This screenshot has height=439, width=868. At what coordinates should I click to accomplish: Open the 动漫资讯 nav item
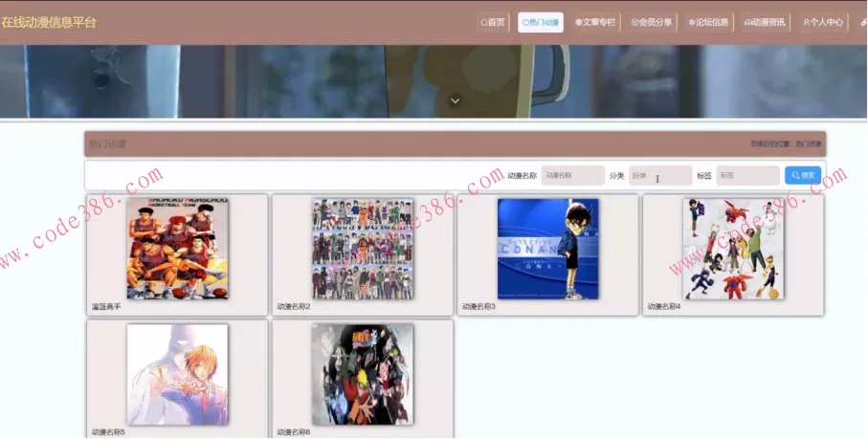coord(765,22)
